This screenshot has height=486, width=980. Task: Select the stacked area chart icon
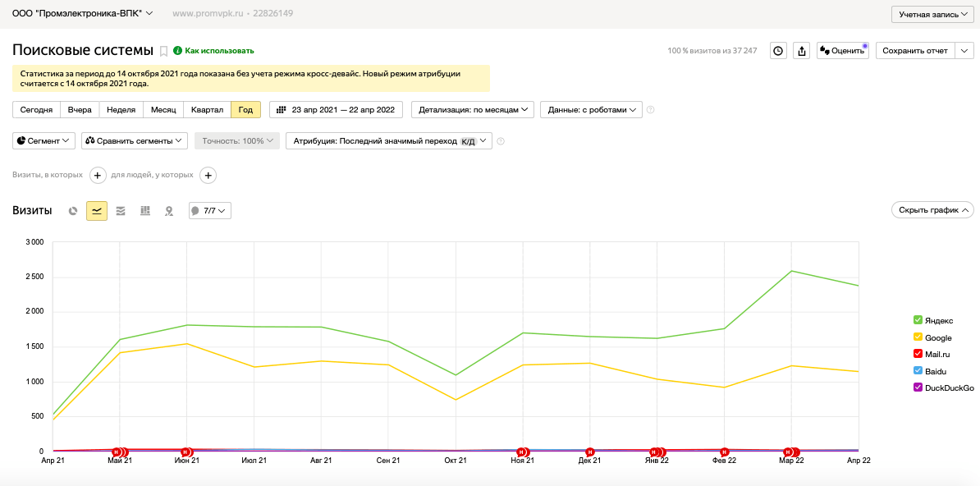[121, 211]
